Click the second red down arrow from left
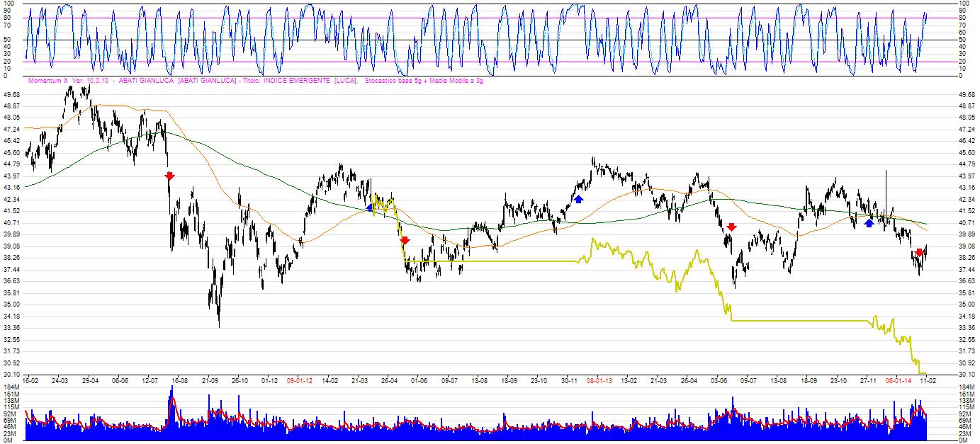This screenshot has width=980, height=444. pyautogui.click(x=405, y=241)
